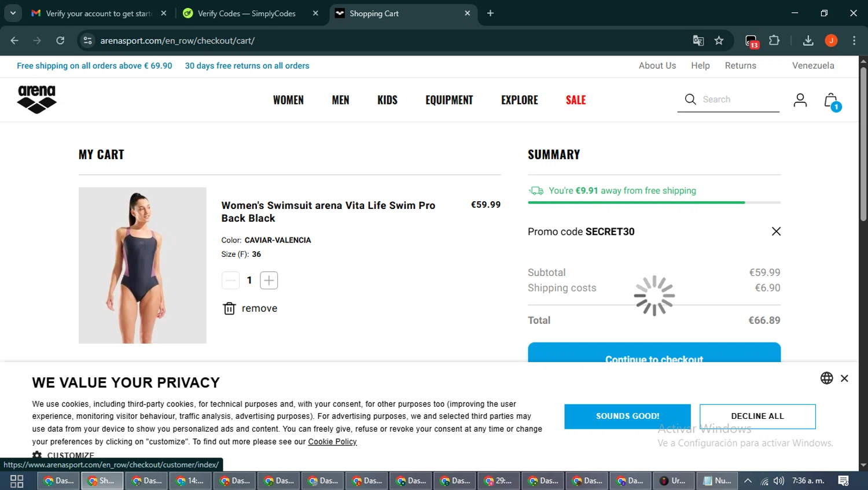Close the Gmail Verify your account tab
This screenshot has height=490, width=868.
point(164,13)
